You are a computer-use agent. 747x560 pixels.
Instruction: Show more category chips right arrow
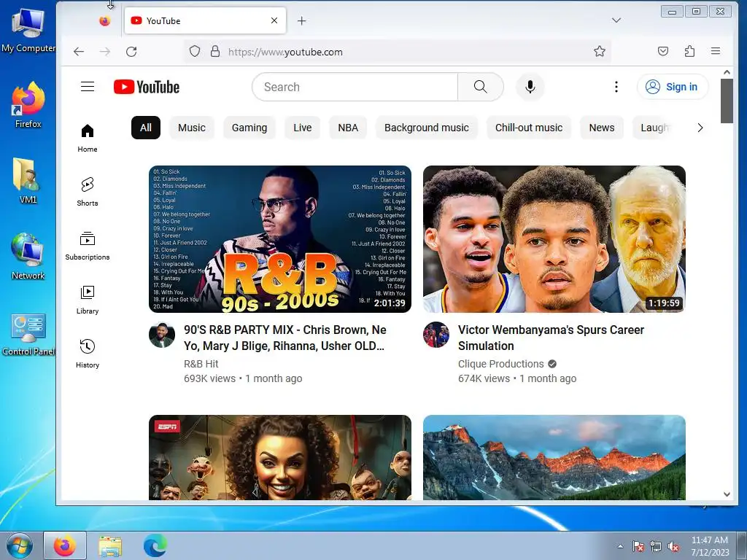(x=700, y=128)
